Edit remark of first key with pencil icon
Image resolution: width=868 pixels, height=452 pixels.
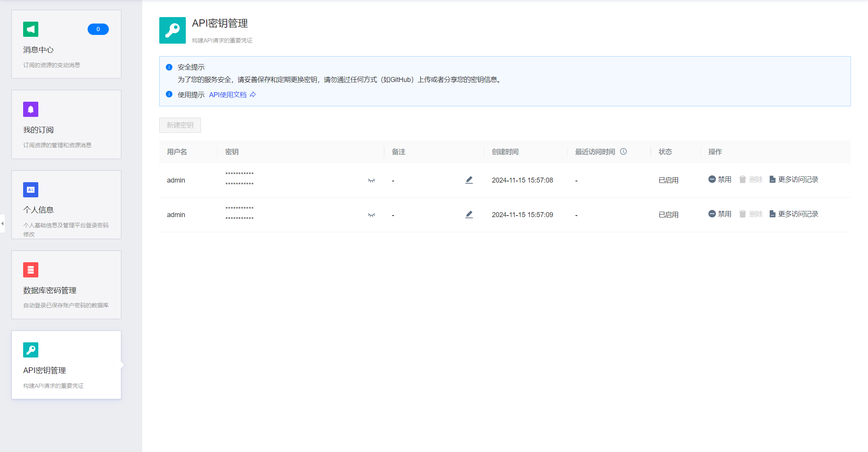(469, 180)
